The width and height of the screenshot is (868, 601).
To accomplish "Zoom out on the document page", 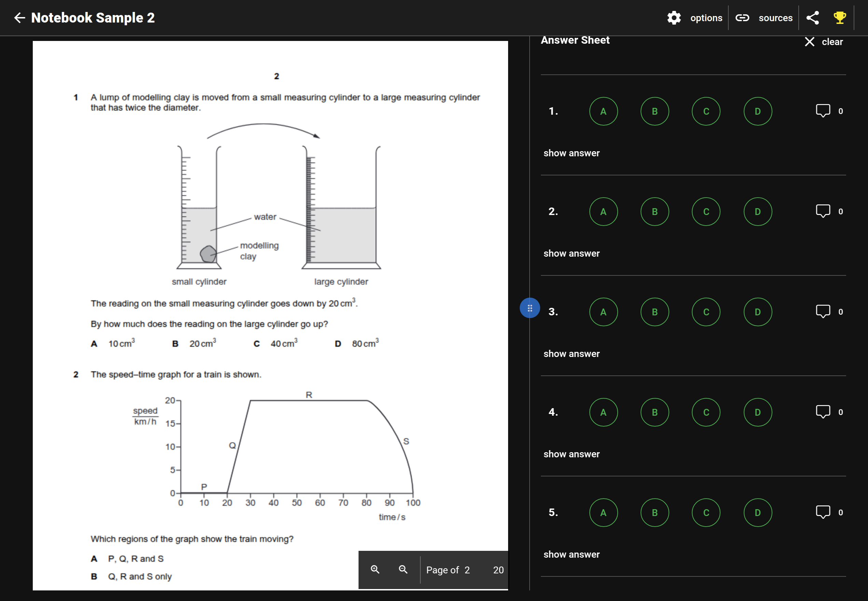I will (x=403, y=569).
